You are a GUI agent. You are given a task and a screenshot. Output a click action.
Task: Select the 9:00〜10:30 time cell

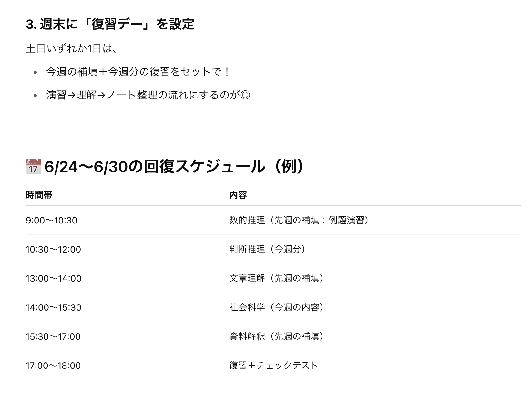tap(52, 220)
